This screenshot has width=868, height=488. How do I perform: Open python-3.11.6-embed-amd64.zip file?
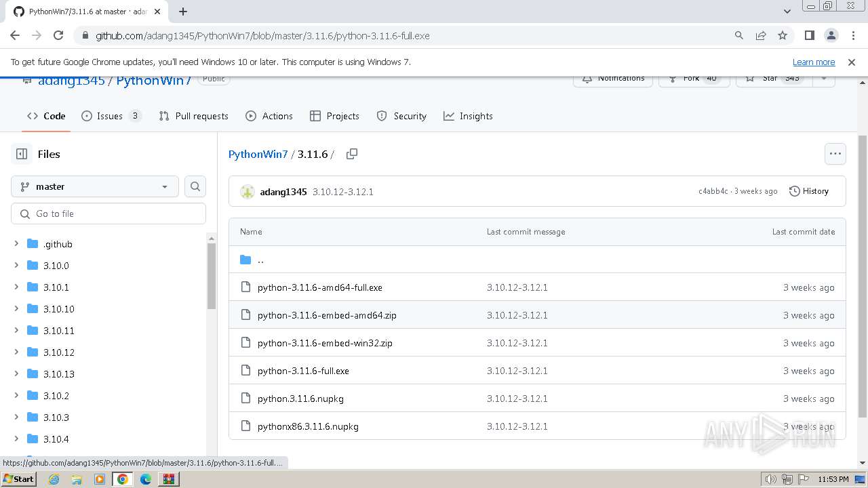[x=327, y=315]
